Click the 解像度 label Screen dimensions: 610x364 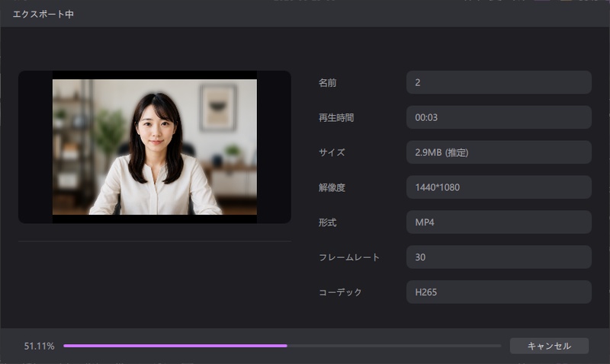click(332, 187)
